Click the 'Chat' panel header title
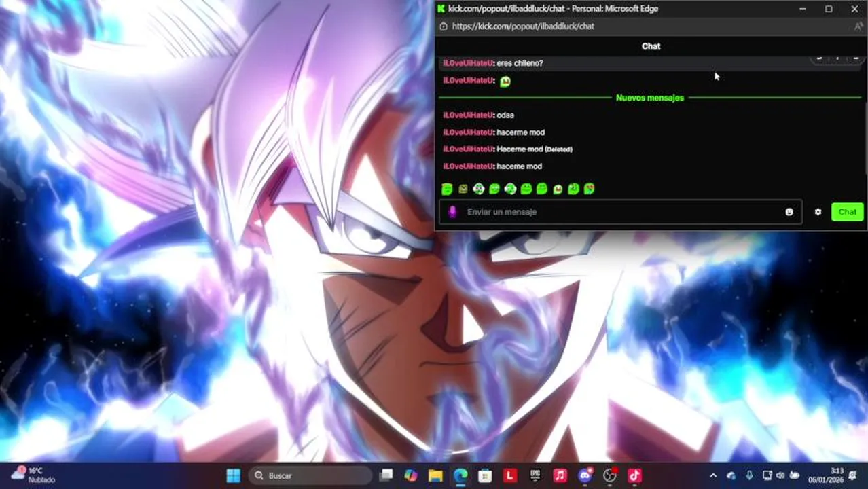868x489 pixels. [x=651, y=46]
